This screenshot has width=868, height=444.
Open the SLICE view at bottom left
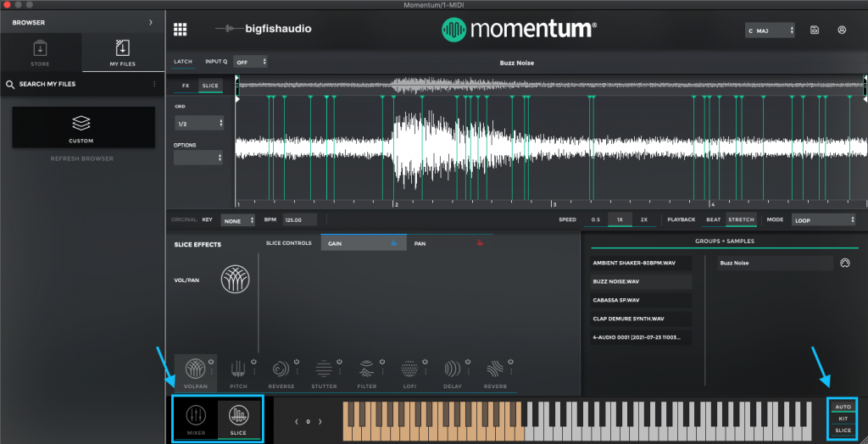pyautogui.click(x=238, y=419)
